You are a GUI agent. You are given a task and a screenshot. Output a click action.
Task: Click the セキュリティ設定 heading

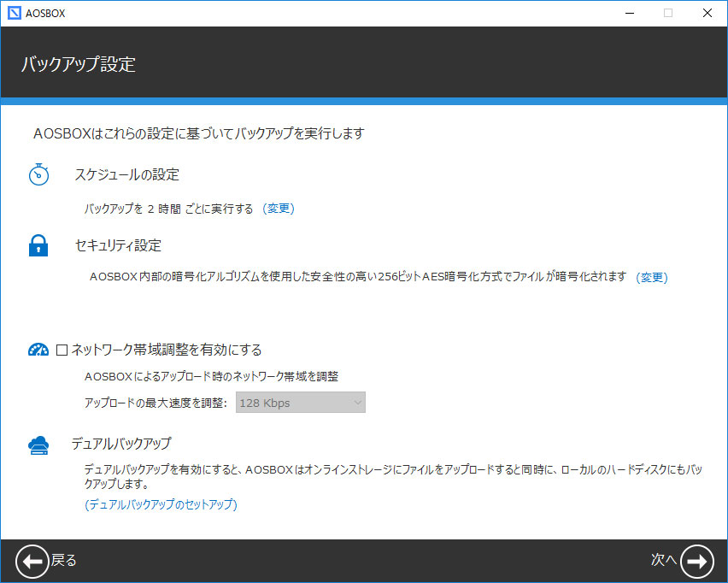point(118,245)
